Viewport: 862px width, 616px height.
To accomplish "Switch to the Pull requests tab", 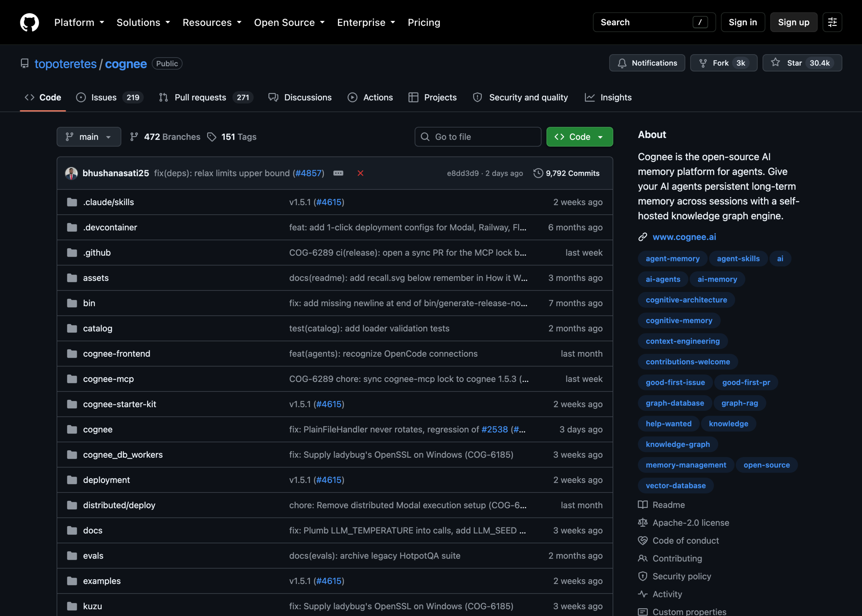I will [x=206, y=97].
